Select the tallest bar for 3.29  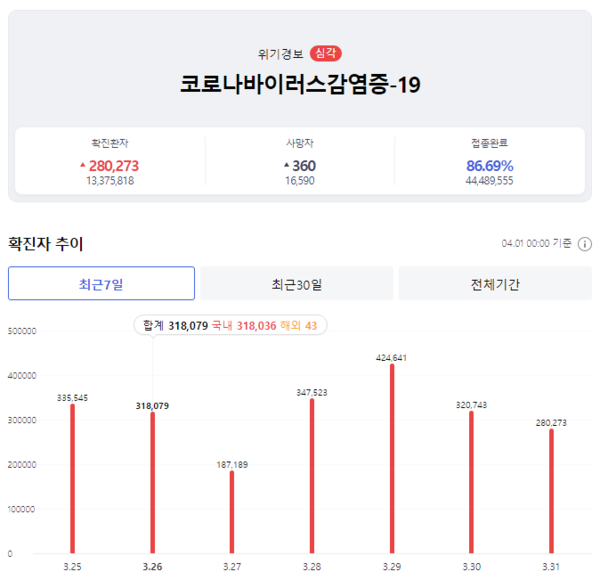tap(392, 458)
